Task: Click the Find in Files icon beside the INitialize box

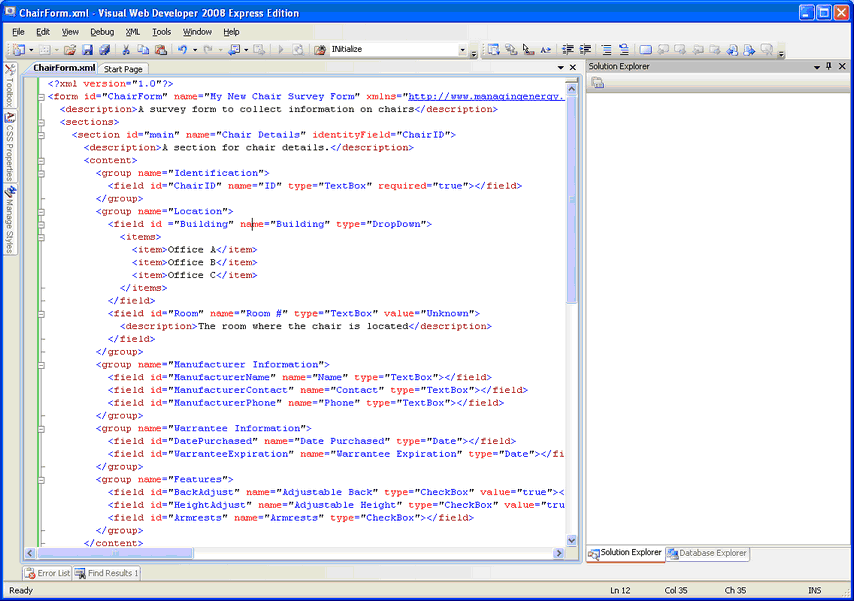Action: [320, 50]
